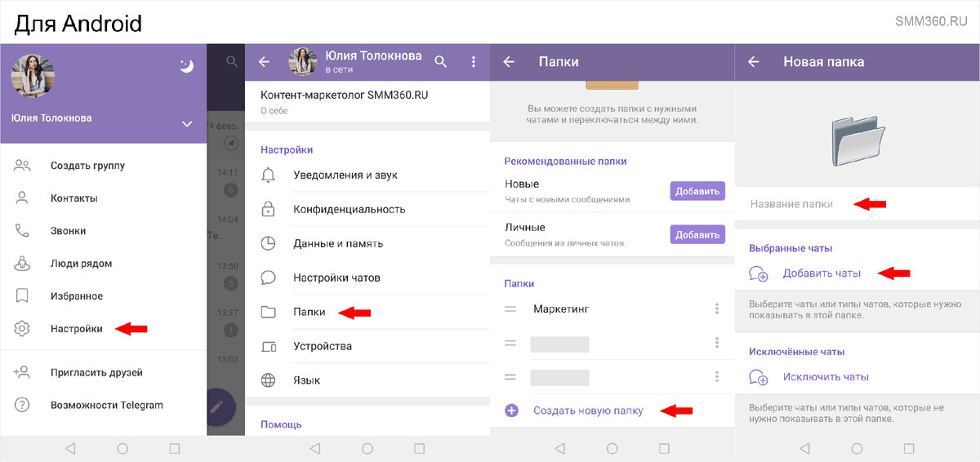Tap chat-plus icon beside Исключить чаты
The height and width of the screenshot is (462, 980).
tap(759, 377)
